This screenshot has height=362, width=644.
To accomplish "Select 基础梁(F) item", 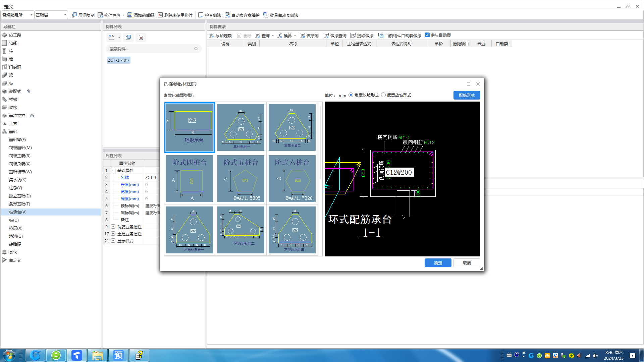I will click(17, 140).
